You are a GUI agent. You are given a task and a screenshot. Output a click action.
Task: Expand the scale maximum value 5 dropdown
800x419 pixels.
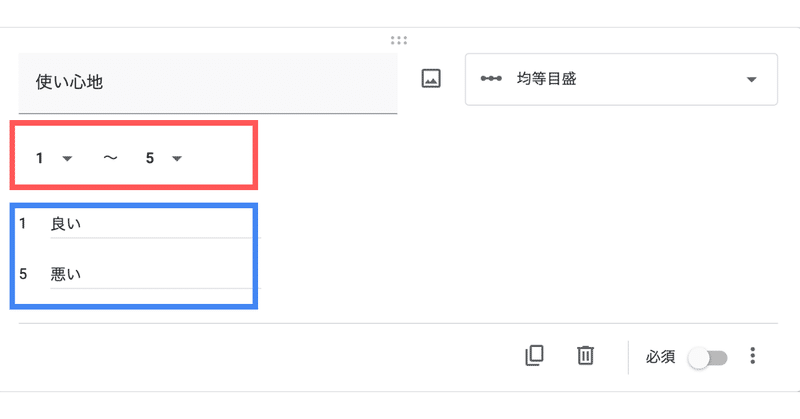[x=164, y=158]
